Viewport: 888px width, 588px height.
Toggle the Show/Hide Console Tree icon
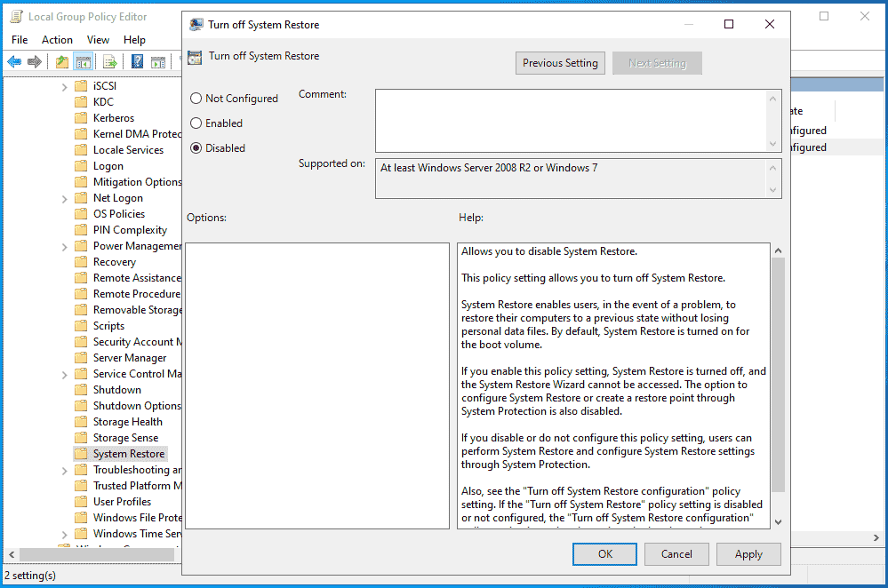[84, 61]
